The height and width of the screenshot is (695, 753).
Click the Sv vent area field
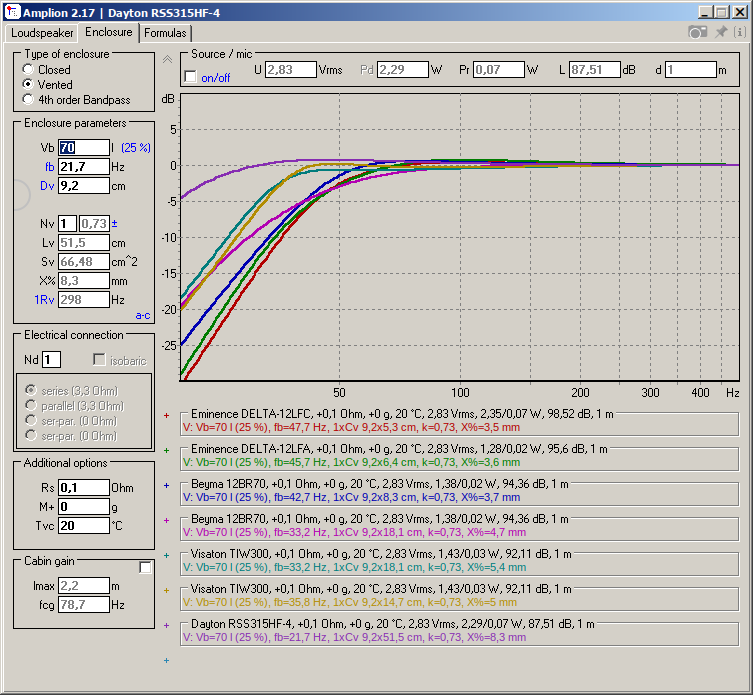click(84, 262)
